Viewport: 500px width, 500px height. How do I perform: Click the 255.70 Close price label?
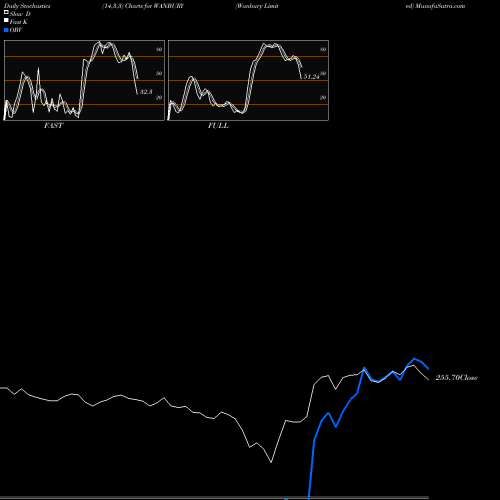[456, 377]
